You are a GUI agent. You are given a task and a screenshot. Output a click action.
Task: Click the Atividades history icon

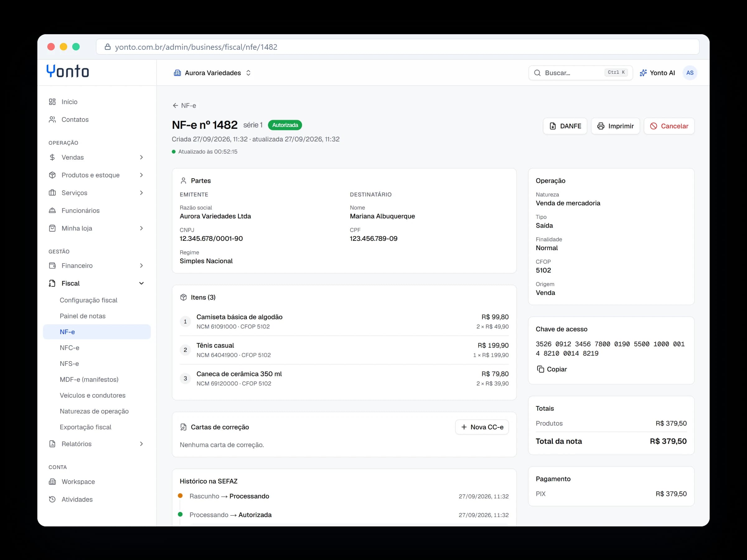coord(52,499)
